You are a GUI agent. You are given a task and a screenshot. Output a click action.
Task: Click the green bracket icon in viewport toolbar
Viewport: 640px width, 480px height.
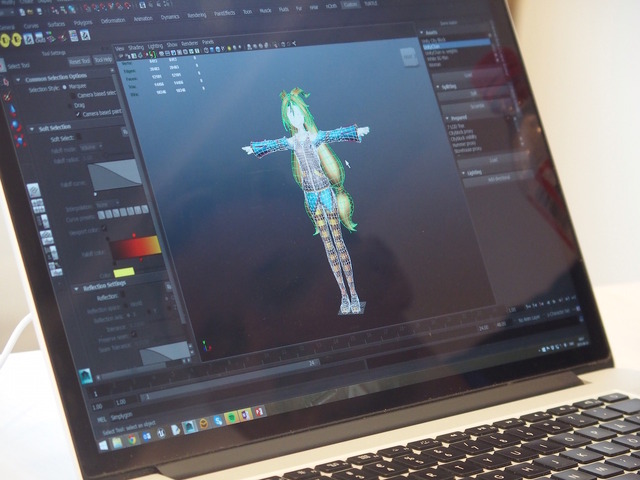(x=152, y=54)
